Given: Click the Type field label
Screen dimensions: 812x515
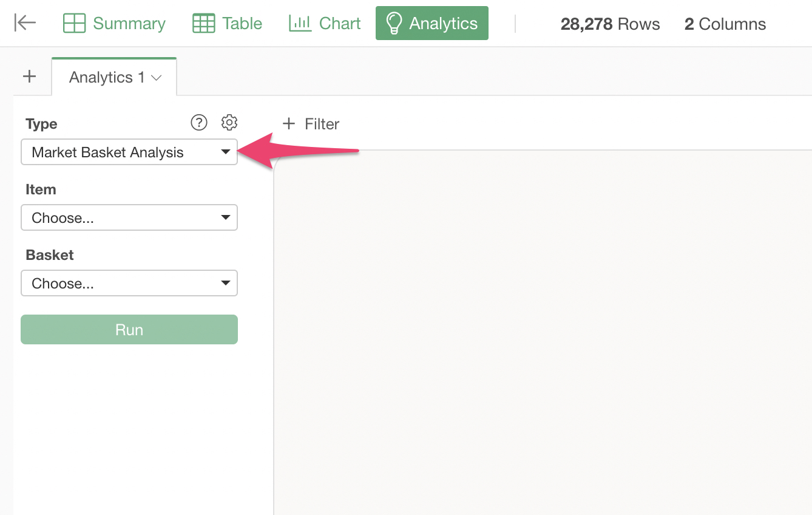Looking at the screenshot, I should click(41, 124).
